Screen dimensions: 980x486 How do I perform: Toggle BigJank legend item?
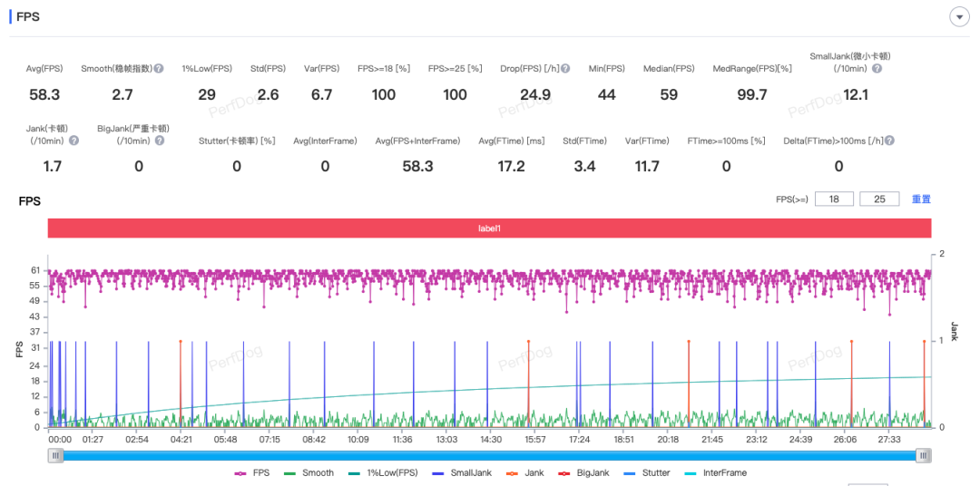click(x=586, y=472)
